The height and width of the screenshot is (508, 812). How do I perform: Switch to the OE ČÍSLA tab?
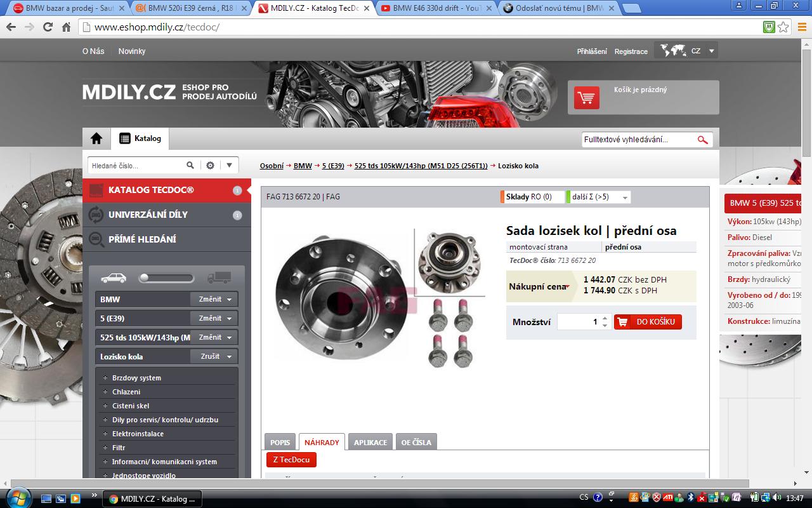click(416, 443)
